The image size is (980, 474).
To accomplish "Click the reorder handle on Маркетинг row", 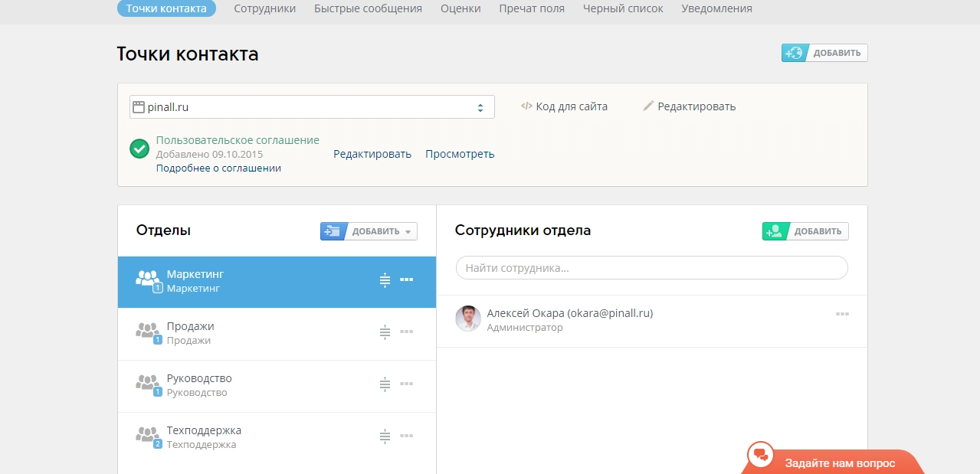I will (385, 281).
